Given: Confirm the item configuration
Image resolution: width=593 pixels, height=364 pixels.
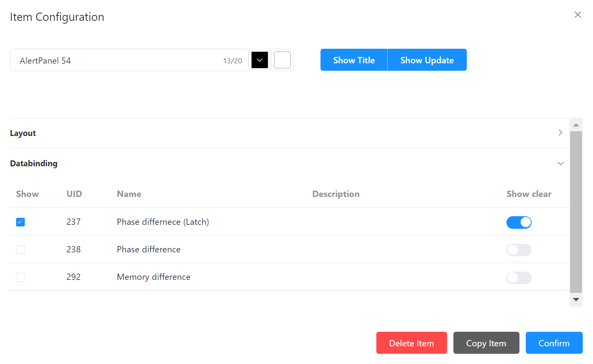Looking at the screenshot, I should pyautogui.click(x=554, y=343).
